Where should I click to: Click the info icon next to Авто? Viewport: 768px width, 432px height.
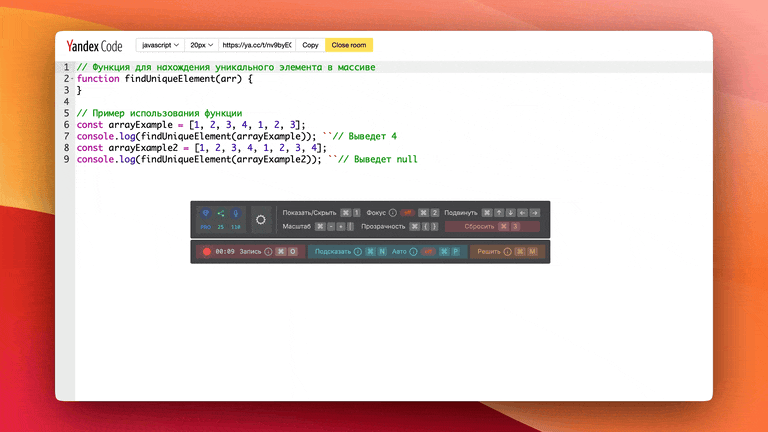pyautogui.click(x=412, y=252)
